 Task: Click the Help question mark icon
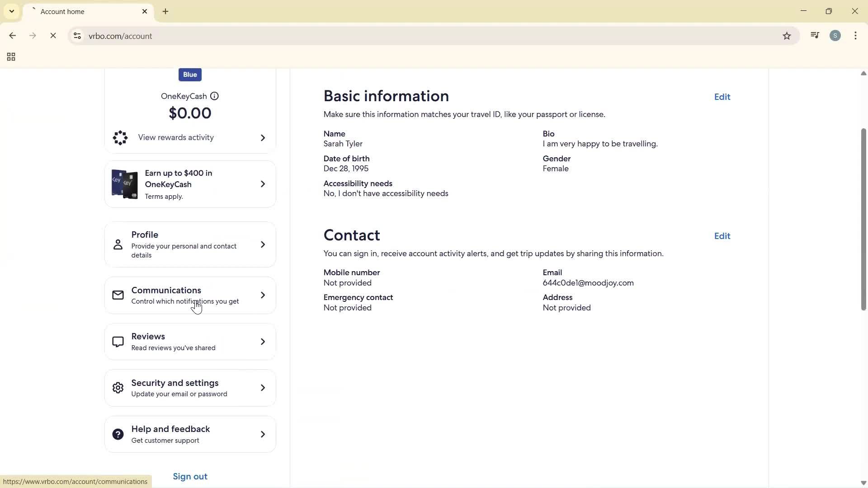pyautogui.click(x=118, y=434)
